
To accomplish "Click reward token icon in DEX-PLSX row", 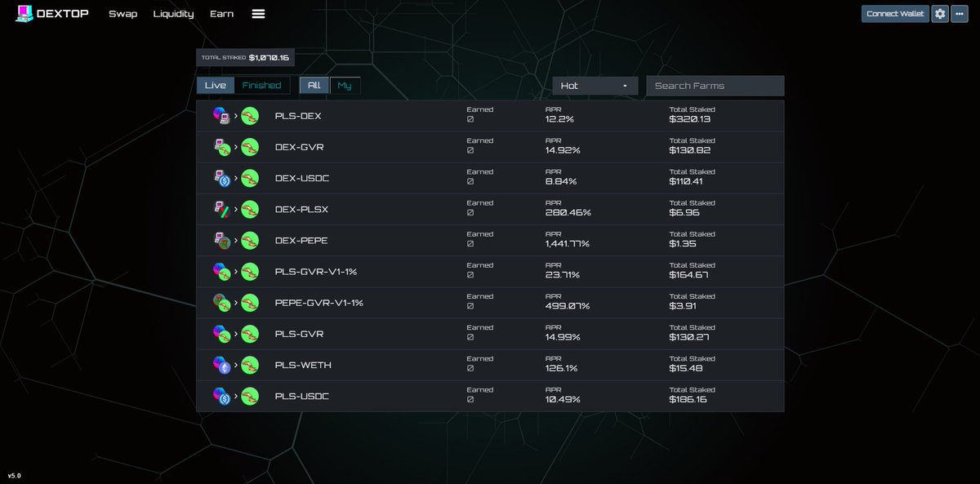I will point(250,210).
